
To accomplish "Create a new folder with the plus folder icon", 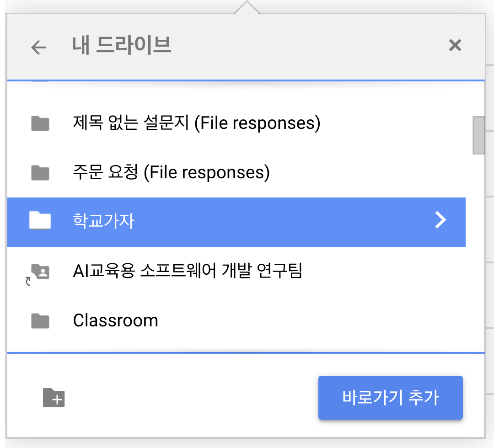I will (54, 397).
